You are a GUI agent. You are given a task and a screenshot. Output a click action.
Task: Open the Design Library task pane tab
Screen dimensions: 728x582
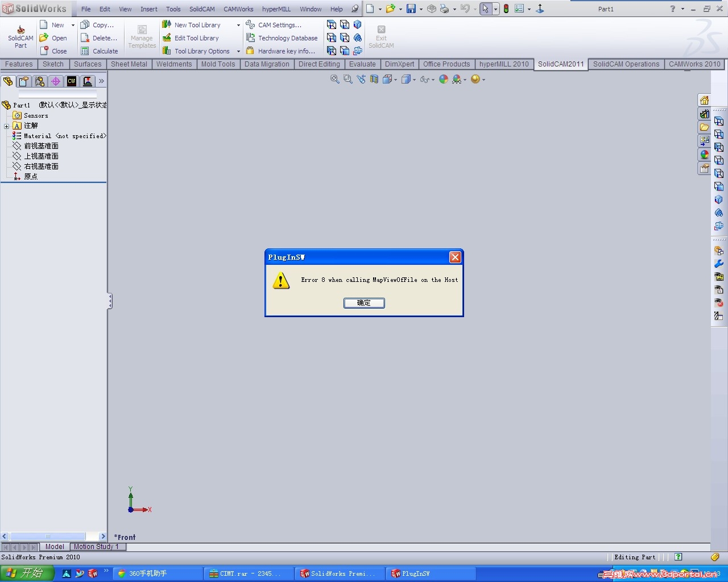coord(704,114)
